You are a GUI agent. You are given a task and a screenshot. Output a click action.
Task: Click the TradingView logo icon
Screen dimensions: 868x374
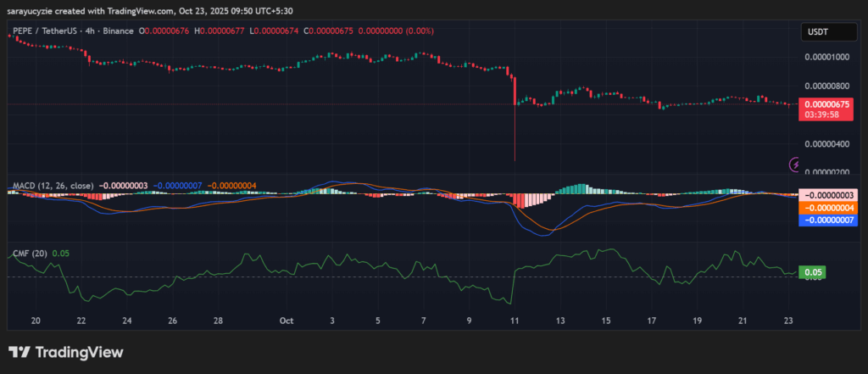coord(19,352)
